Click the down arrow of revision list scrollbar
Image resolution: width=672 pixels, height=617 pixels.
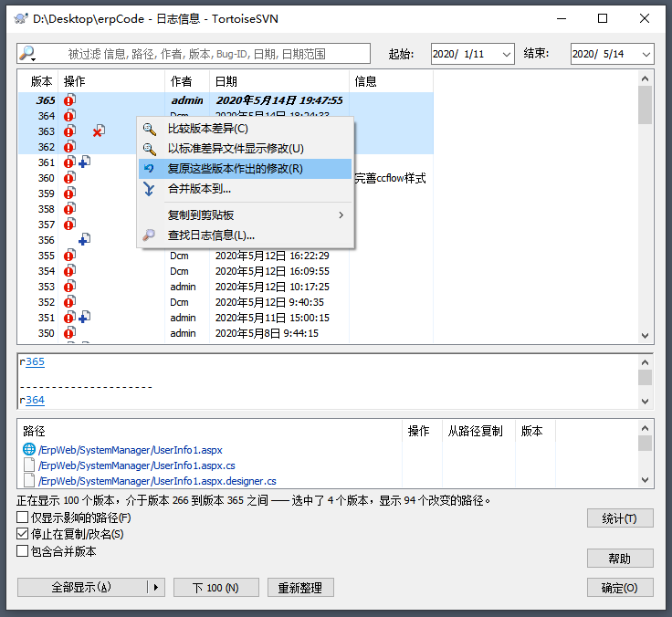[645, 336]
